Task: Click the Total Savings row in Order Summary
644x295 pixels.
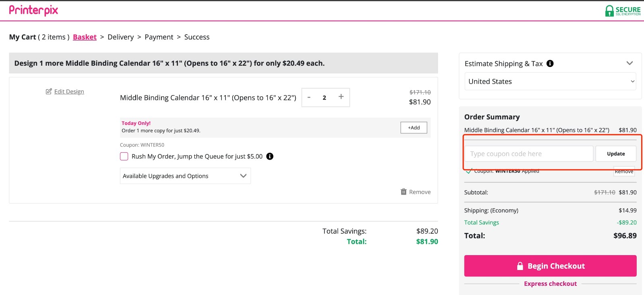Action: pos(550,222)
